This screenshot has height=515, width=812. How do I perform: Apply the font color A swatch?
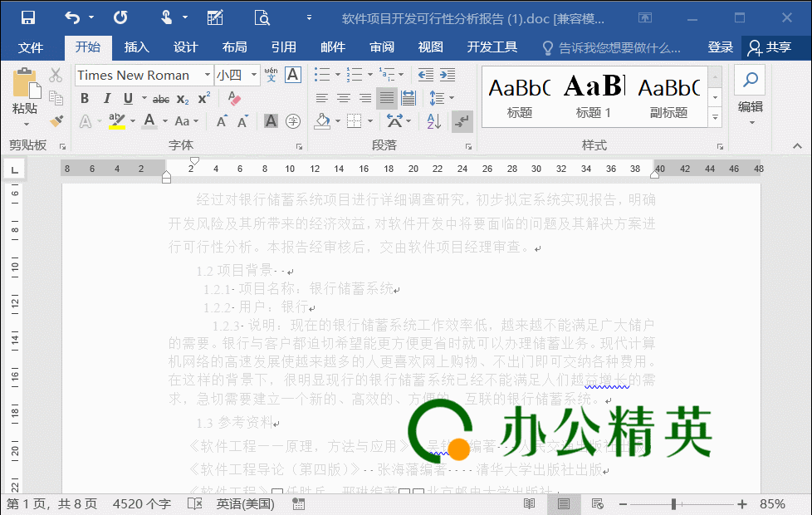coord(149,122)
